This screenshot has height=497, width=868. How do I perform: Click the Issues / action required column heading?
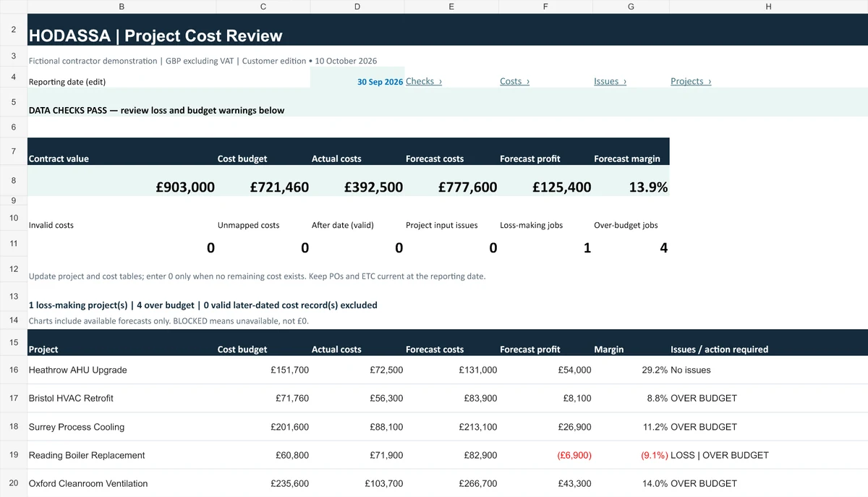tap(719, 349)
